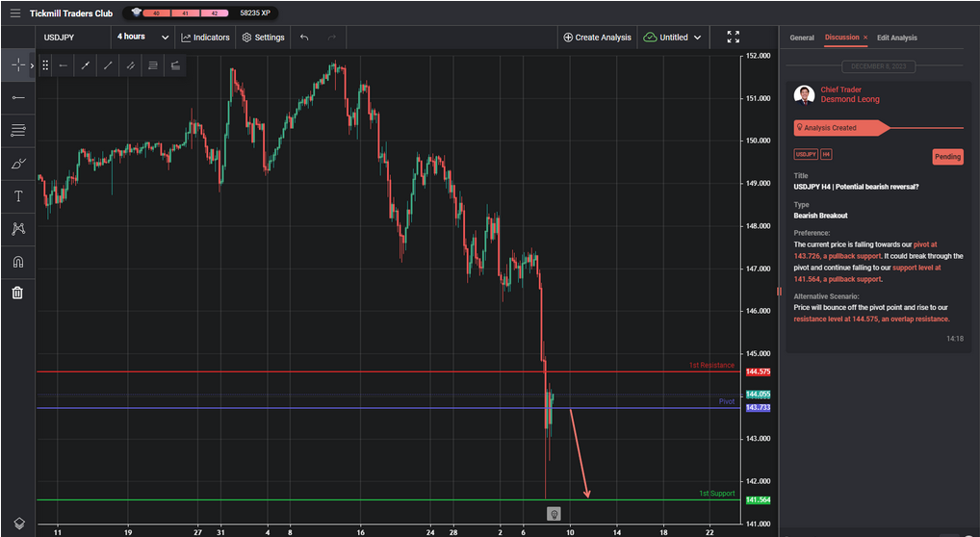Click the USDJPY tag in discussion
980x537 pixels.
[x=806, y=154]
